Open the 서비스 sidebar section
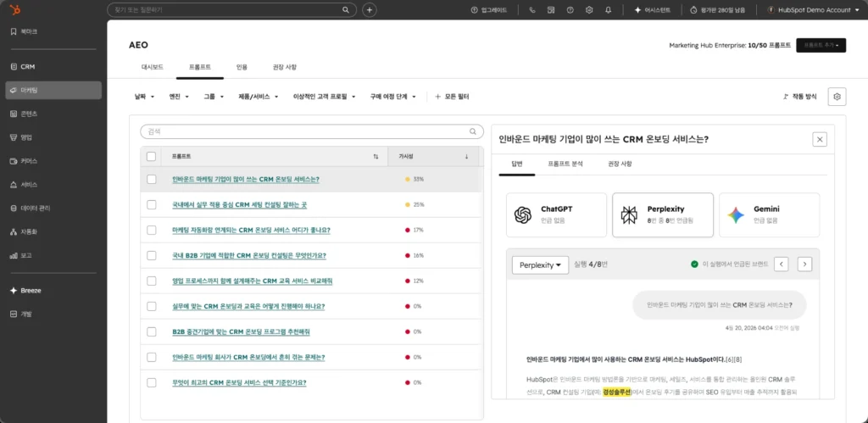 tap(53, 184)
